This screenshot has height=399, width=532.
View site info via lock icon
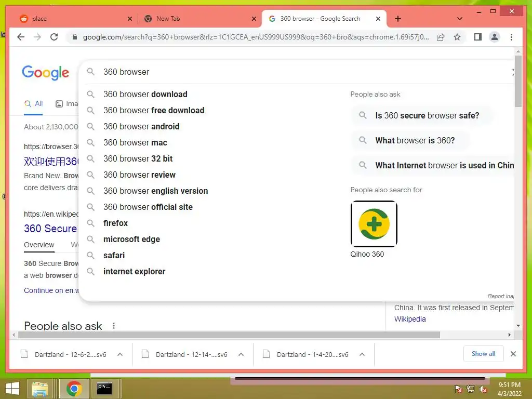click(75, 37)
